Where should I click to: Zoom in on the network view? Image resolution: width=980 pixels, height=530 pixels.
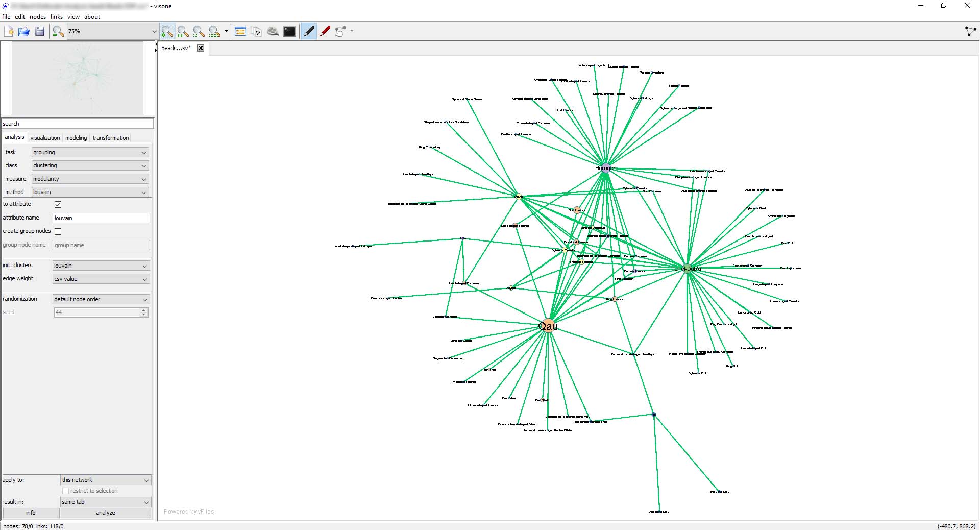pyautogui.click(x=167, y=32)
